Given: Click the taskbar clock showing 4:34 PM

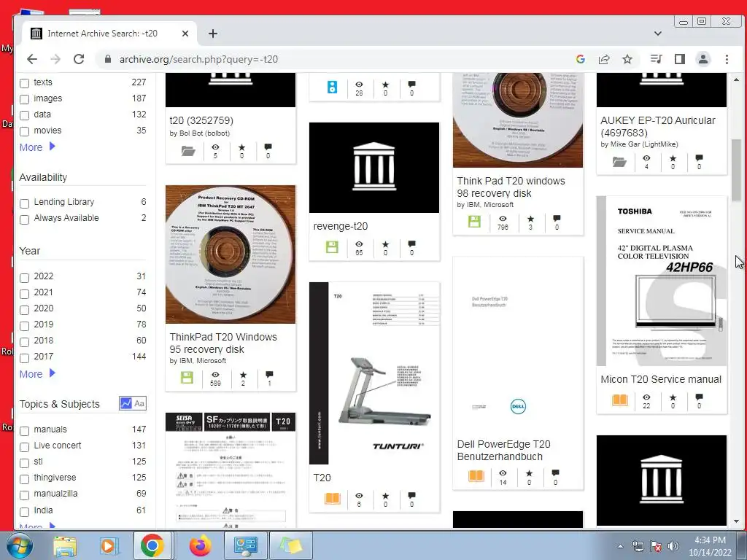Looking at the screenshot, I should point(709,546).
